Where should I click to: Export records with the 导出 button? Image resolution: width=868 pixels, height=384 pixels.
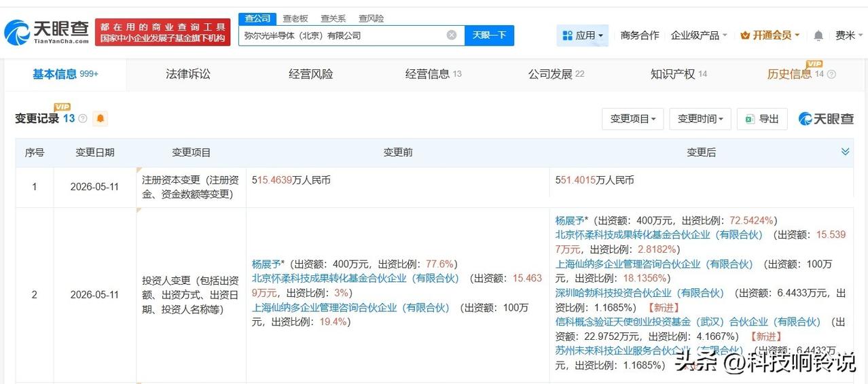(x=762, y=119)
